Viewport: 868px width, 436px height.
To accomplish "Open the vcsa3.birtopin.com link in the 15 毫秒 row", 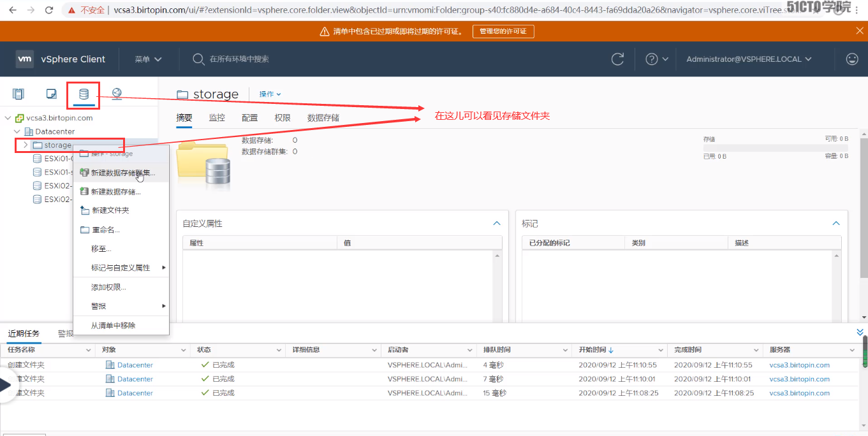I will [800, 393].
